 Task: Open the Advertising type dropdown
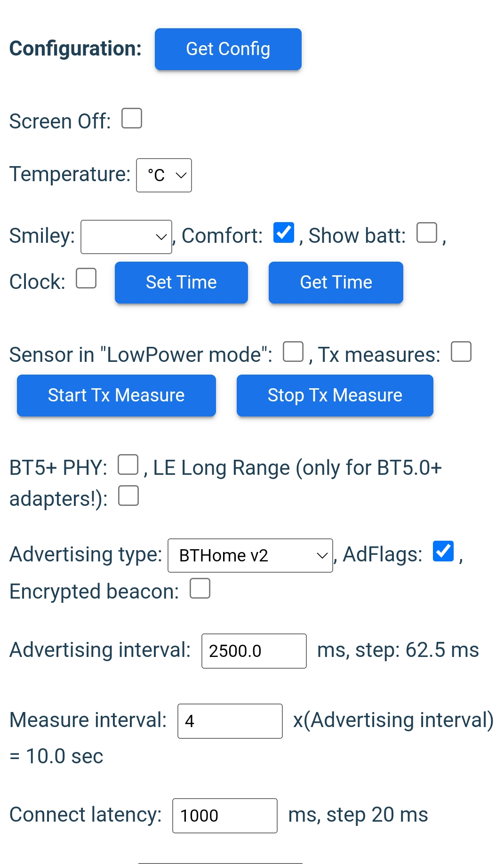coord(250,555)
